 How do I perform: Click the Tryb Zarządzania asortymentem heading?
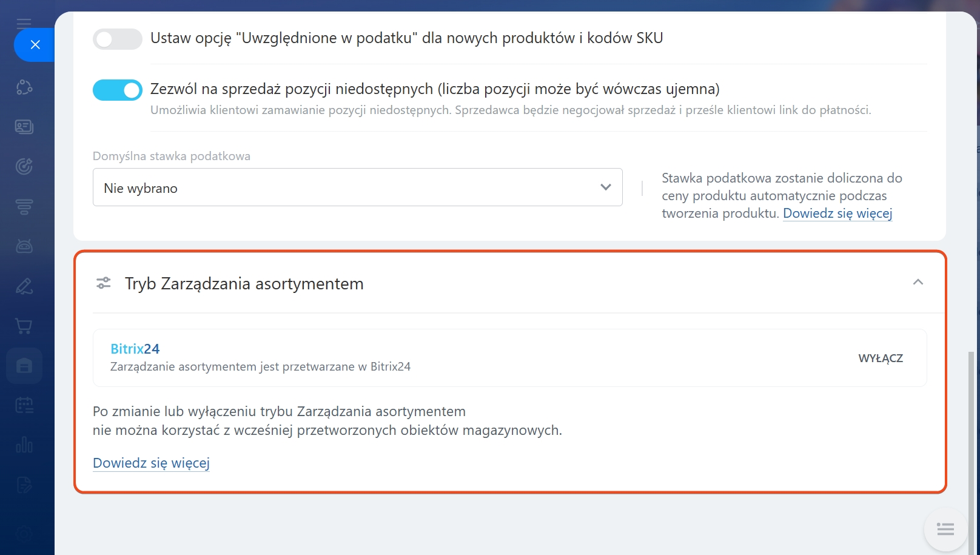pyautogui.click(x=244, y=284)
